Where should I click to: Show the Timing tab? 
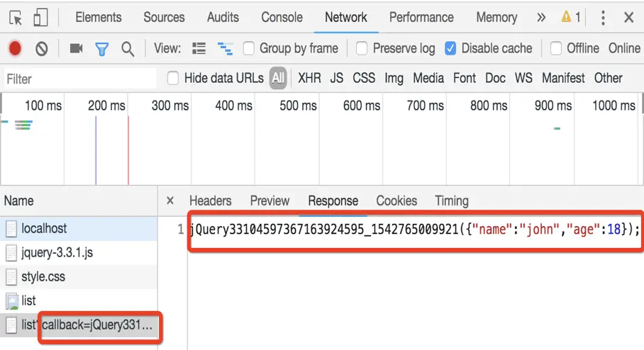pos(452,201)
